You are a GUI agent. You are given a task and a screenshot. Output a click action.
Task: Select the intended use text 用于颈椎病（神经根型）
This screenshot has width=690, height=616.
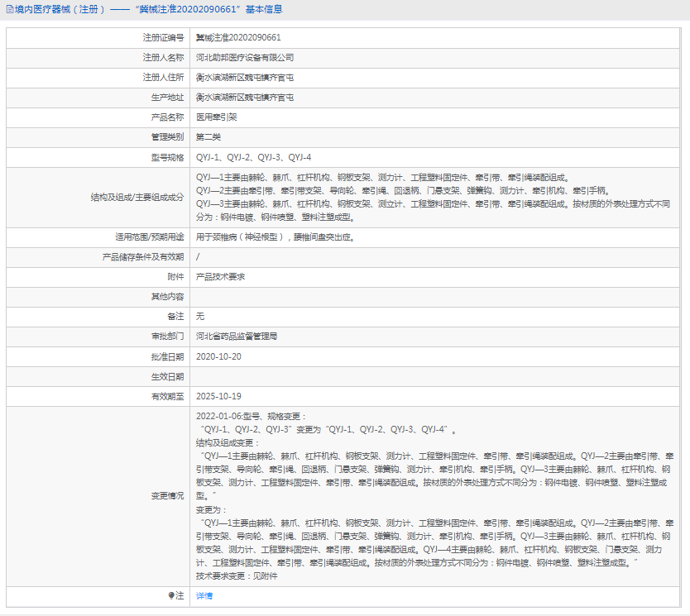click(x=240, y=237)
